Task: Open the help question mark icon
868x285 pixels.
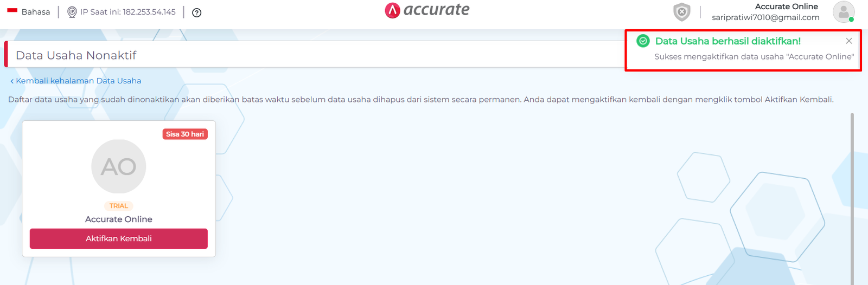Action: coord(197,12)
